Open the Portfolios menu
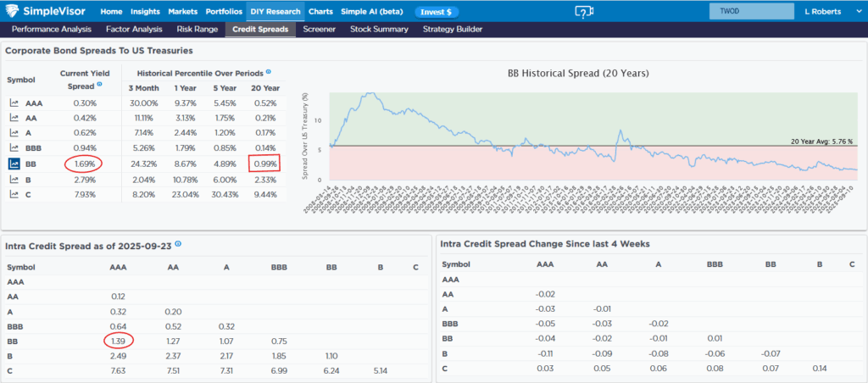868x383 pixels. [x=225, y=12]
